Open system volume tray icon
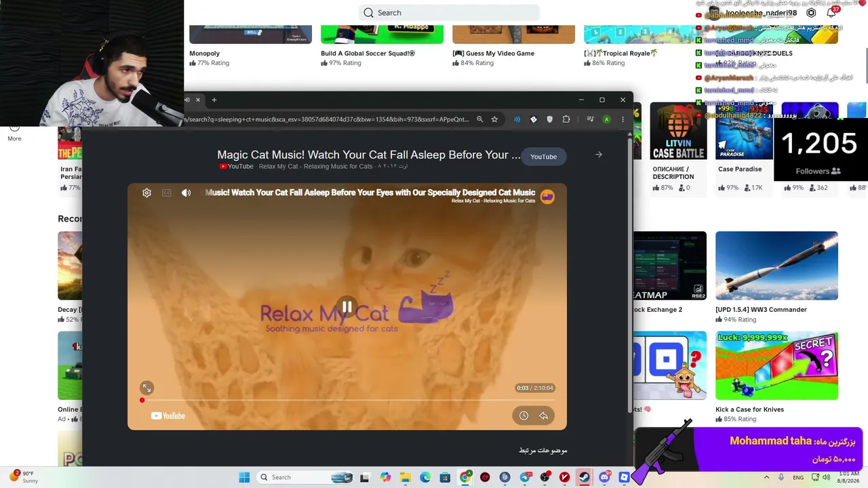 (x=826, y=477)
